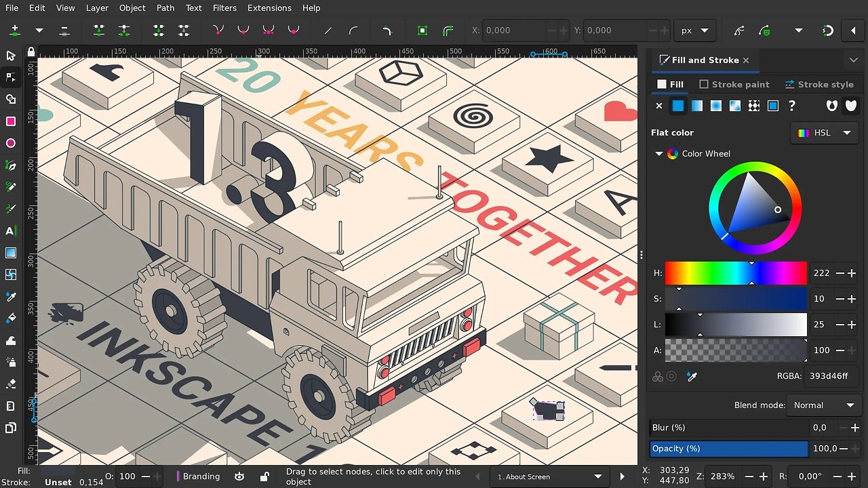Open the Path menu
This screenshot has height=488, width=868.
coord(165,8)
